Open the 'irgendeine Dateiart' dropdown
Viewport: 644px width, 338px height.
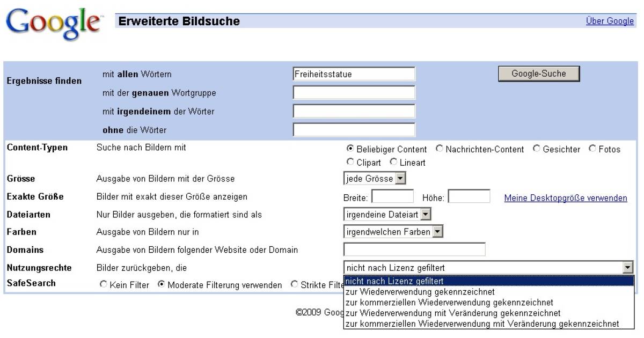(387, 215)
